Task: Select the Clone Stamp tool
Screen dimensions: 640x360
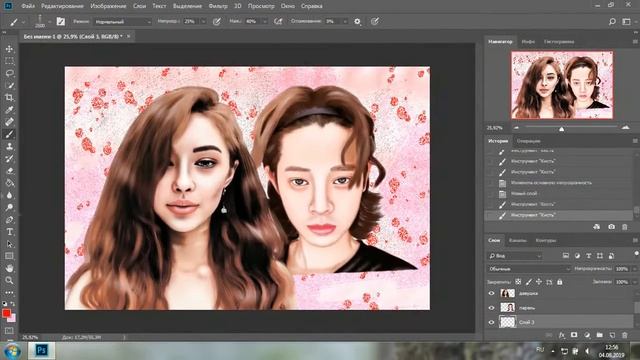Action: (x=9, y=147)
